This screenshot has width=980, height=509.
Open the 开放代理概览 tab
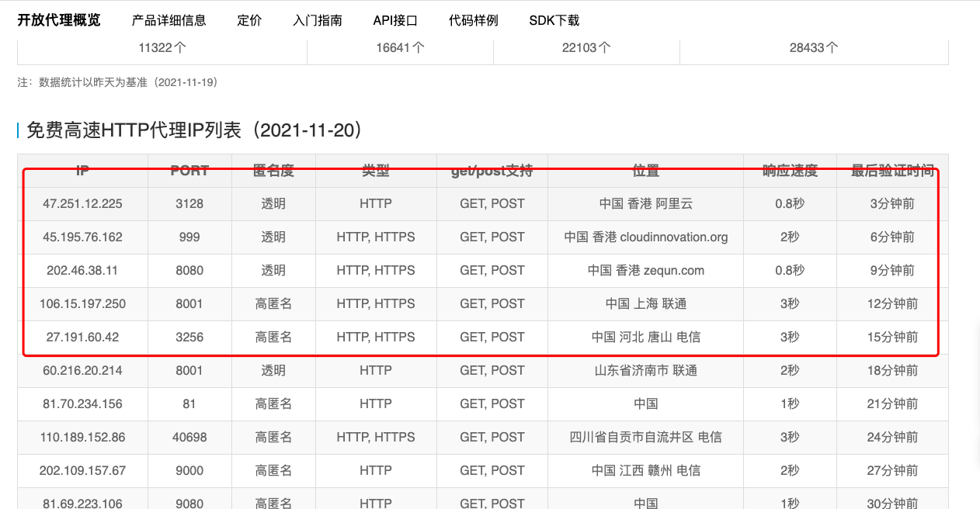click(x=59, y=20)
